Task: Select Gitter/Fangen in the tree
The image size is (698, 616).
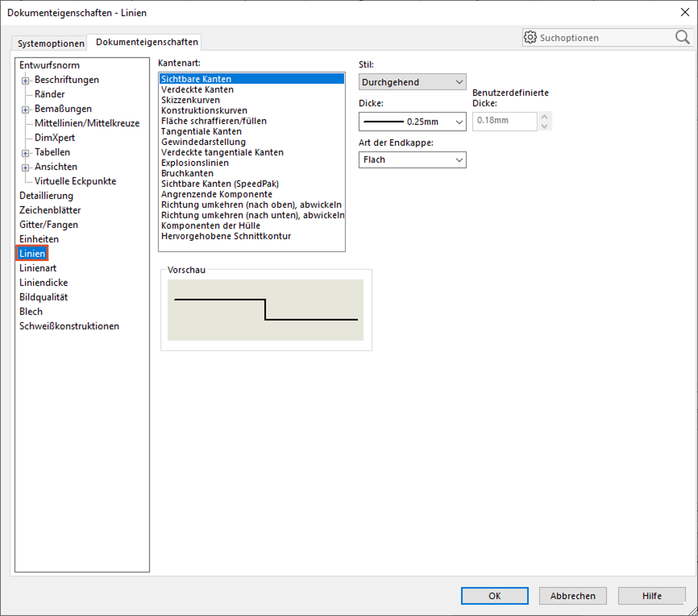Action: tap(49, 225)
